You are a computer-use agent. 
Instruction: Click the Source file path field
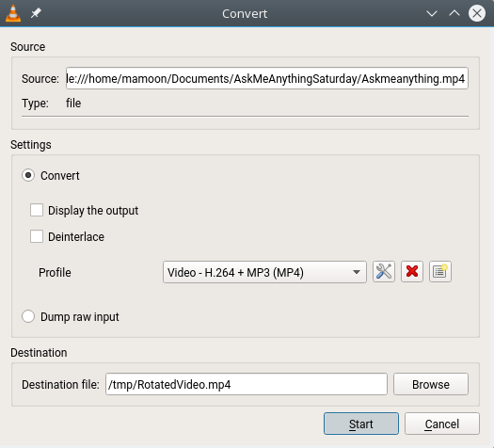[x=267, y=78]
